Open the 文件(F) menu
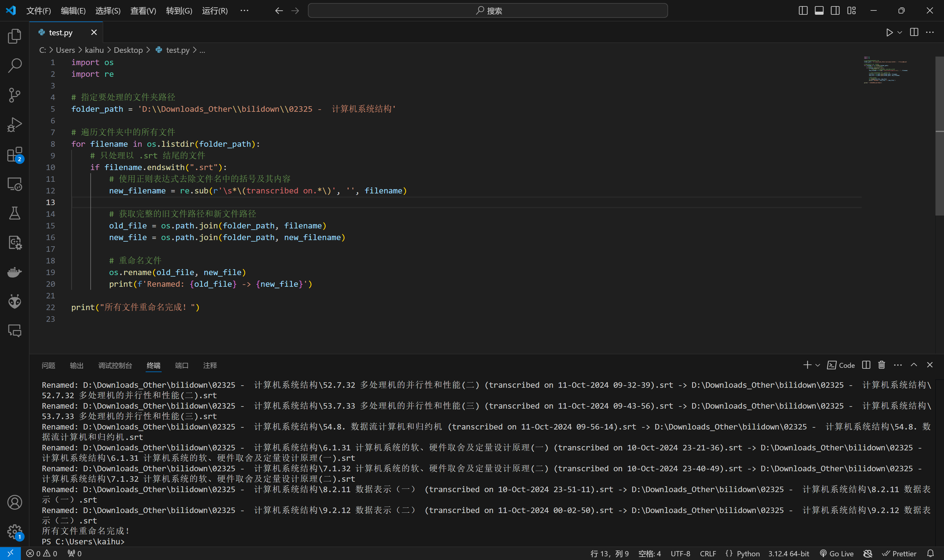The height and width of the screenshot is (560, 944). [x=38, y=10]
